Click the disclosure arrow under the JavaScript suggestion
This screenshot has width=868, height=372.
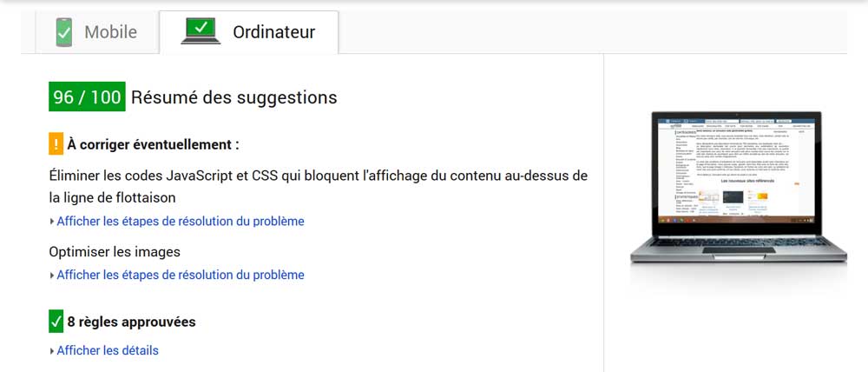tap(52, 222)
